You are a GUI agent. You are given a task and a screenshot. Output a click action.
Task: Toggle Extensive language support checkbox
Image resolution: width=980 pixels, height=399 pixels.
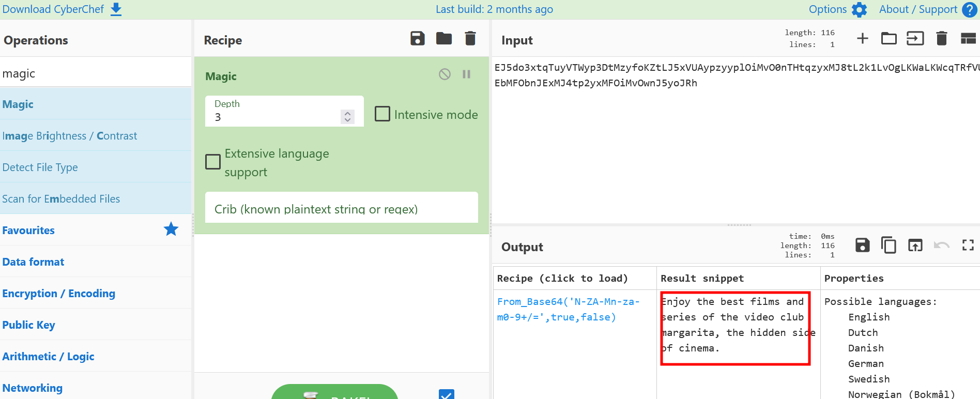pyautogui.click(x=213, y=162)
